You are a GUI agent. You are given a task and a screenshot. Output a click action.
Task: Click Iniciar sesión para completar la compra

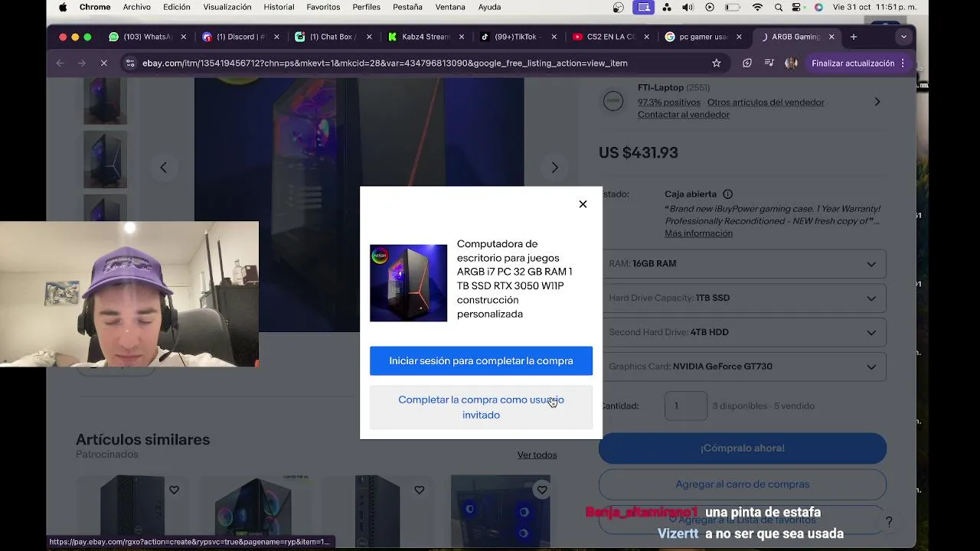point(481,361)
